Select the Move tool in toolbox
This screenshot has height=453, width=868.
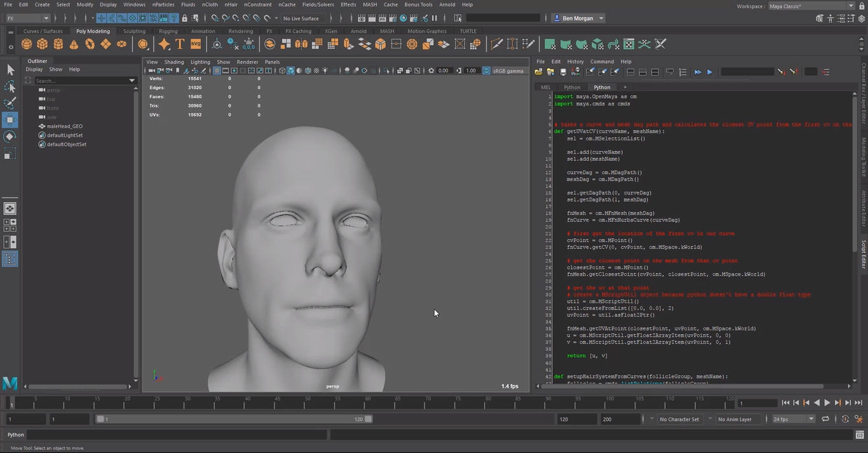point(10,119)
